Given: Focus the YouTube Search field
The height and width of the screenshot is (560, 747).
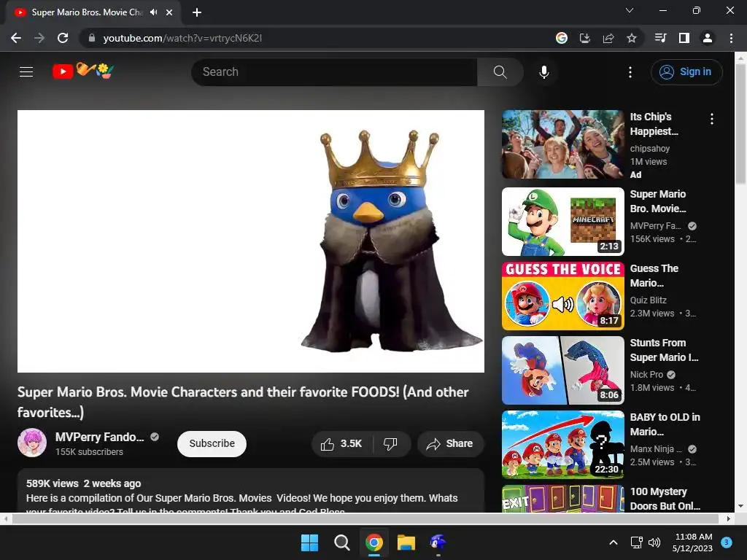Looking at the screenshot, I should (x=334, y=72).
